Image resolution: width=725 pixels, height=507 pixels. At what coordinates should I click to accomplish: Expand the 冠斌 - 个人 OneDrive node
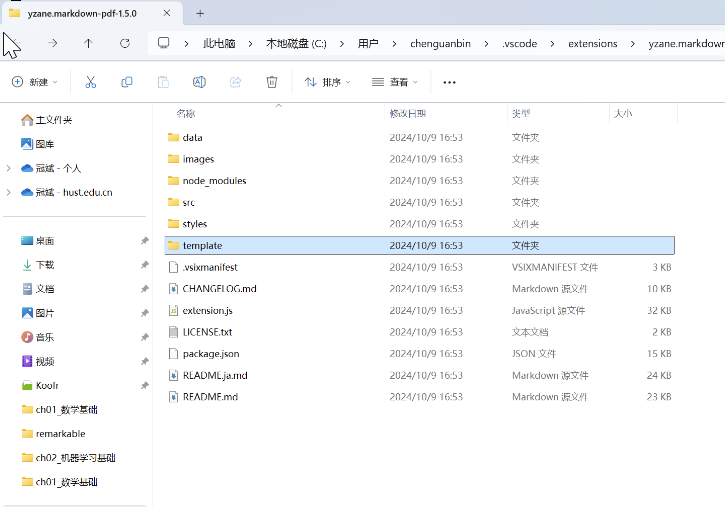click(x=9, y=168)
